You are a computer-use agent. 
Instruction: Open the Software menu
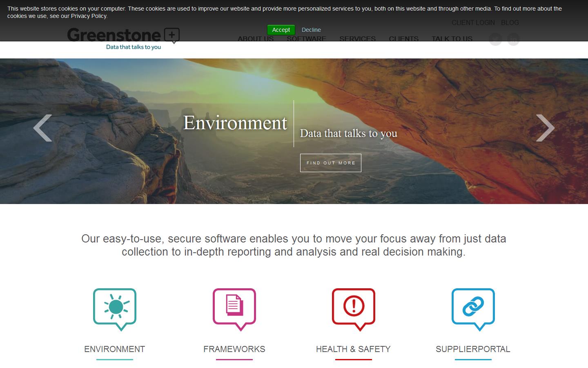tap(306, 39)
